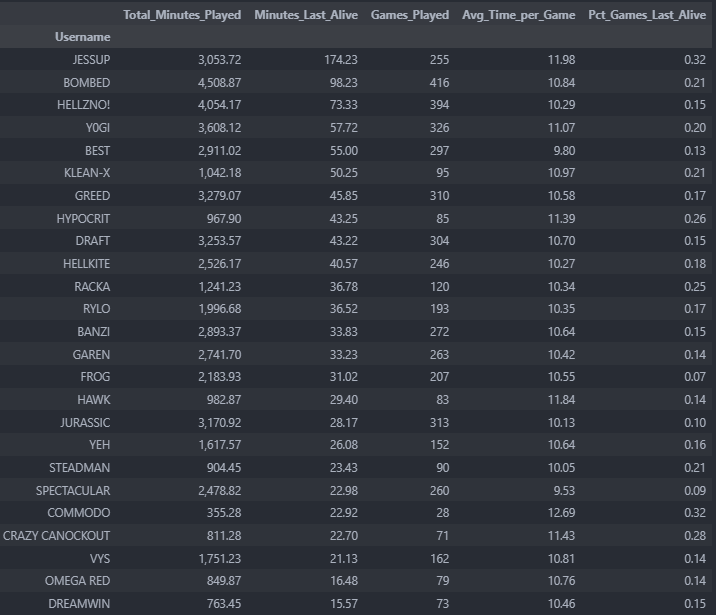Click the Username index header
This screenshot has height=615, width=716.
[83, 37]
